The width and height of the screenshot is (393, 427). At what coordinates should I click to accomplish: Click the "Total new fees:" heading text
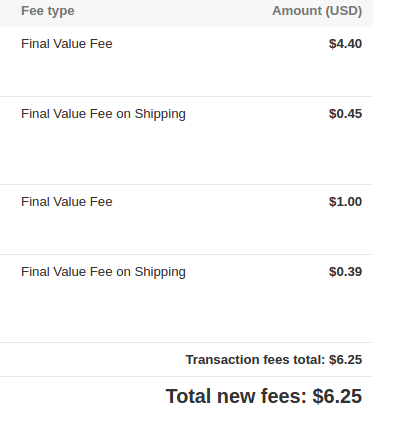pyautogui.click(x=236, y=396)
